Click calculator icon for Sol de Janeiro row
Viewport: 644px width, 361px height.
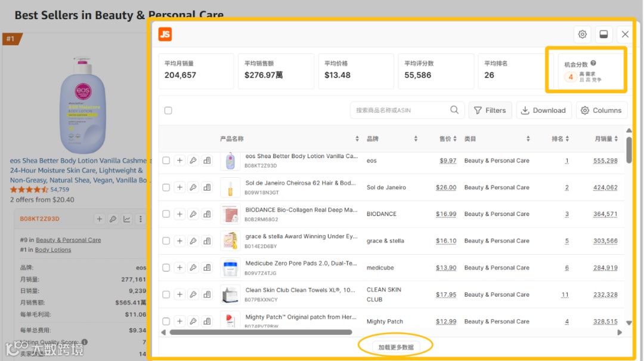pyautogui.click(x=207, y=187)
